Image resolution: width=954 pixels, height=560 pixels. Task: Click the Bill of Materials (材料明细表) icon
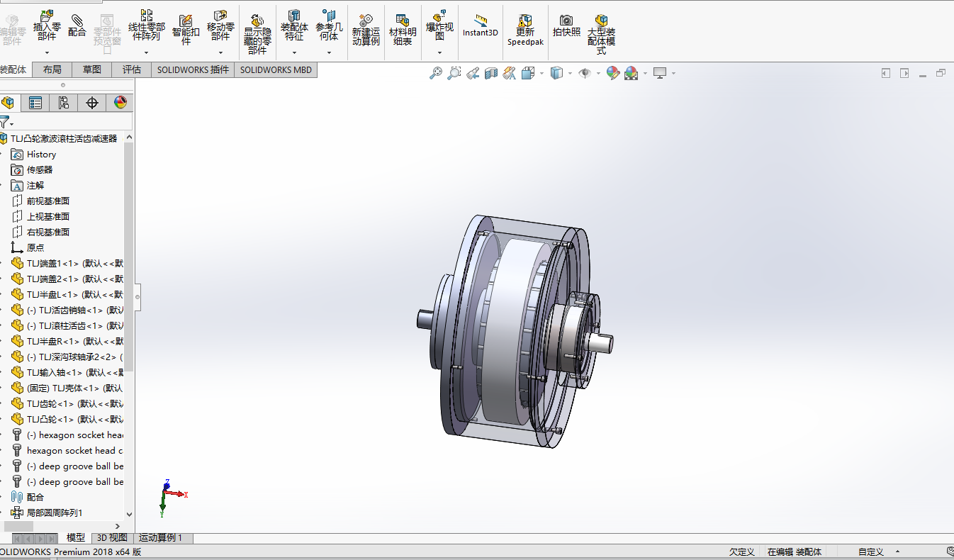pos(403,30)
